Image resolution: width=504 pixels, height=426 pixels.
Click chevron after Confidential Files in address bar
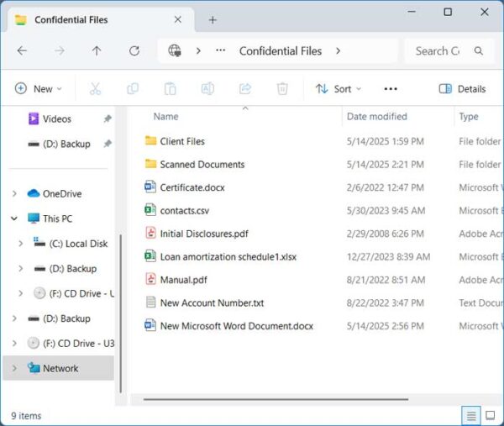click(338, 50)
